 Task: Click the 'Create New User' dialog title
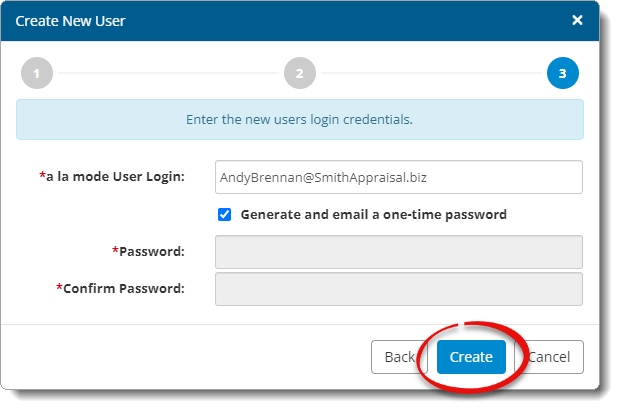pos(70,20)
